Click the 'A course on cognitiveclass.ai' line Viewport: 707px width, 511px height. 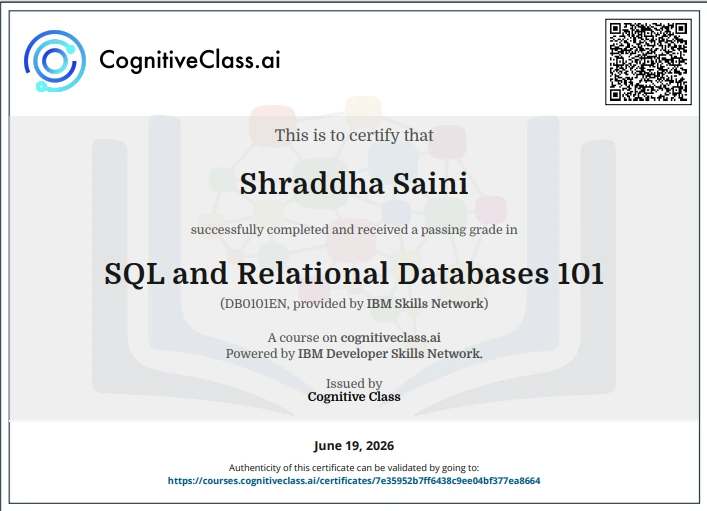[354, 337]
